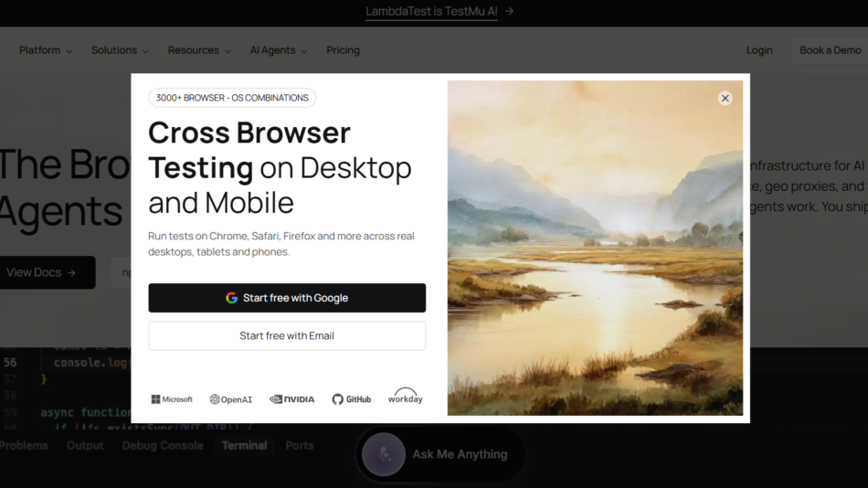Viewport: 868px width, 488px height.
Task: Click the arrow icon in View Docs button
Action: [x=71, y=272]
